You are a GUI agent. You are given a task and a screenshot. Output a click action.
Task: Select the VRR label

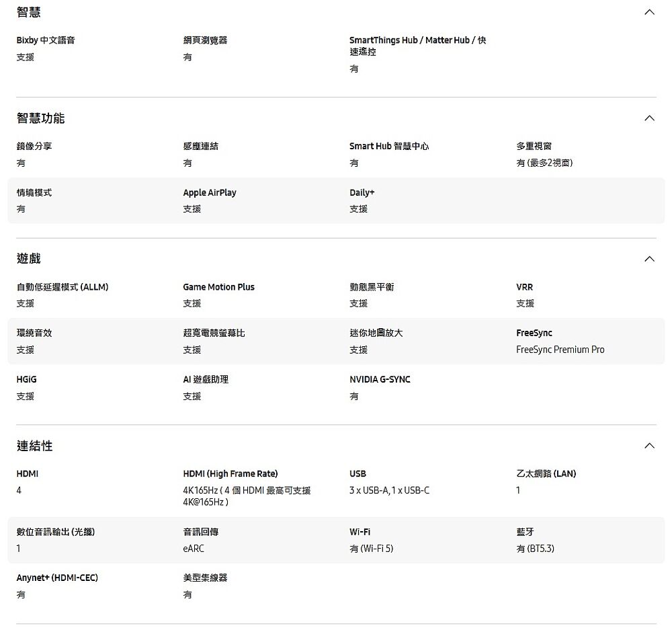point(525,287)
